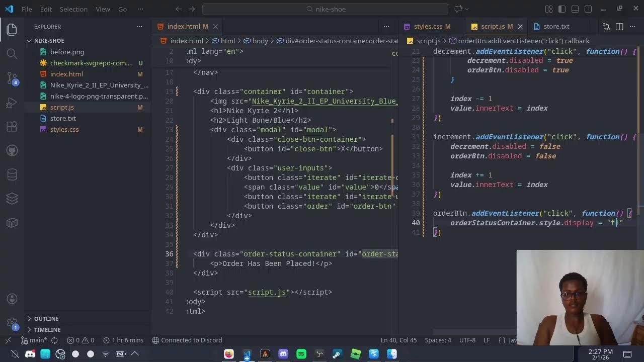Open the dropdown arrow beside the chat icon
Viewport: 644px width, 362px height.
(x=467, y=9)
